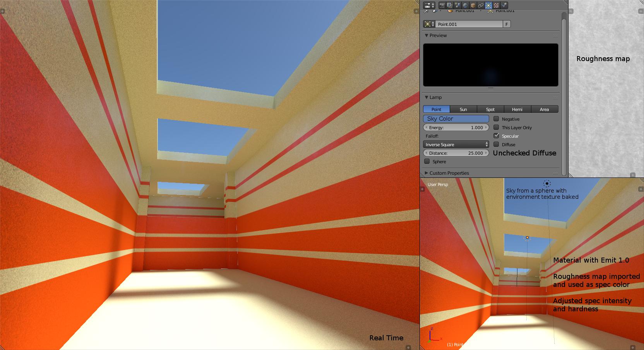The height and width of the screenshot is (350, 644).
Task: Click the editor type selector icon
Action: click(428, 5)
